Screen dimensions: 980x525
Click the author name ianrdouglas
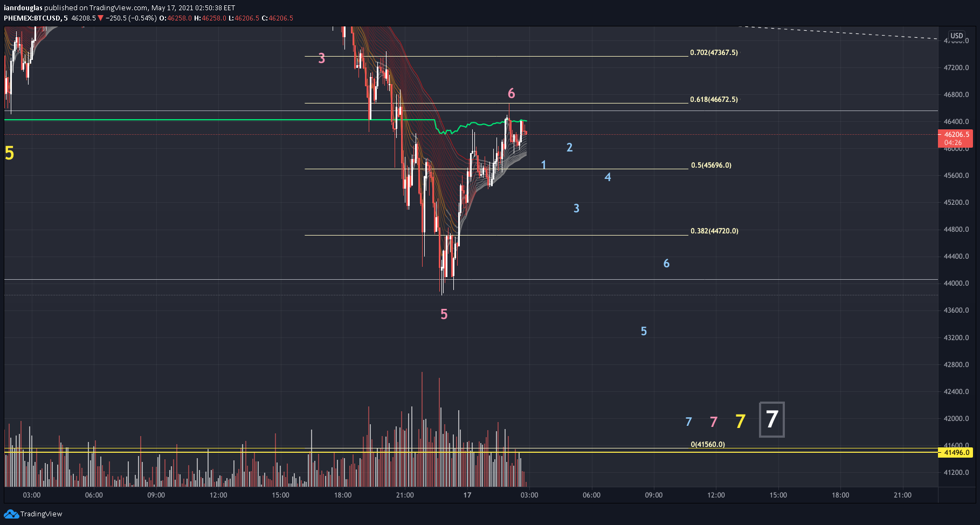pos(23,8)
